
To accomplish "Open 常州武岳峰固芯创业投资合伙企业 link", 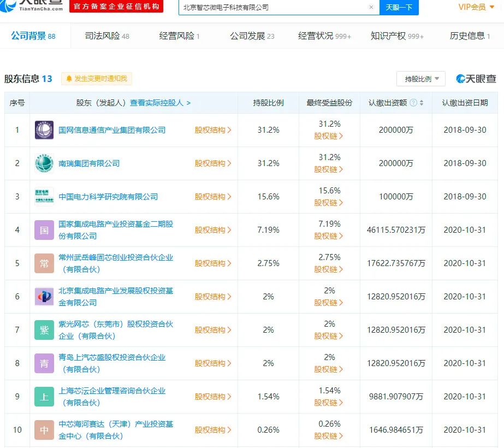I will coord(116,263).
